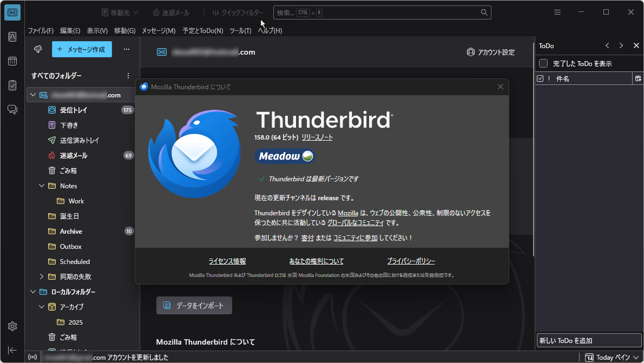Collapse the spaces toolbar
644x363 pixels.
point(12,350)
